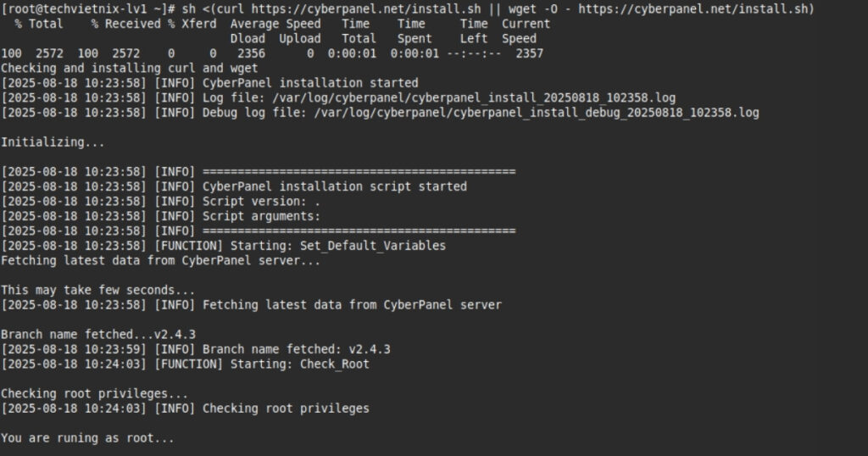Click "Branch name fetched...v2.4.3" line
Screen dimensions: 868x456
coord(98,334)
